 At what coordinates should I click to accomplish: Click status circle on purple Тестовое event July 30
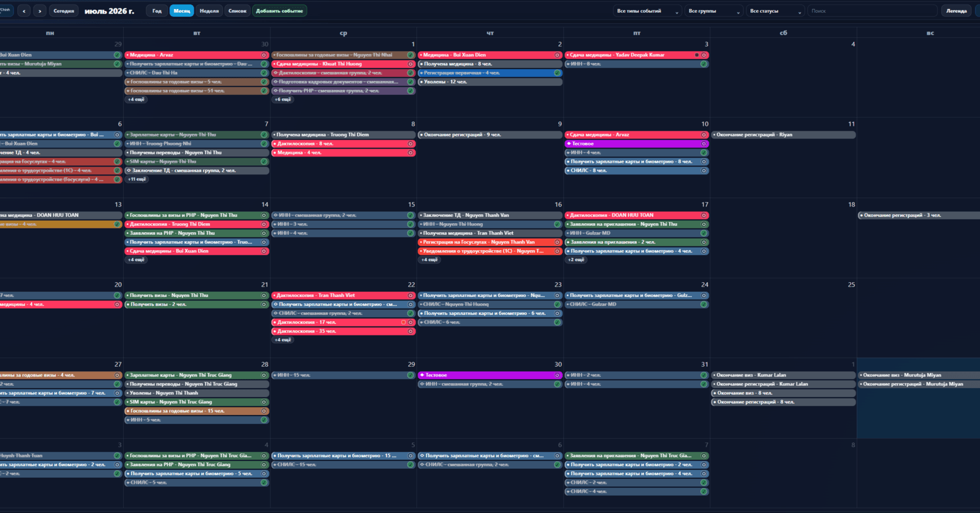pos(557,375)
